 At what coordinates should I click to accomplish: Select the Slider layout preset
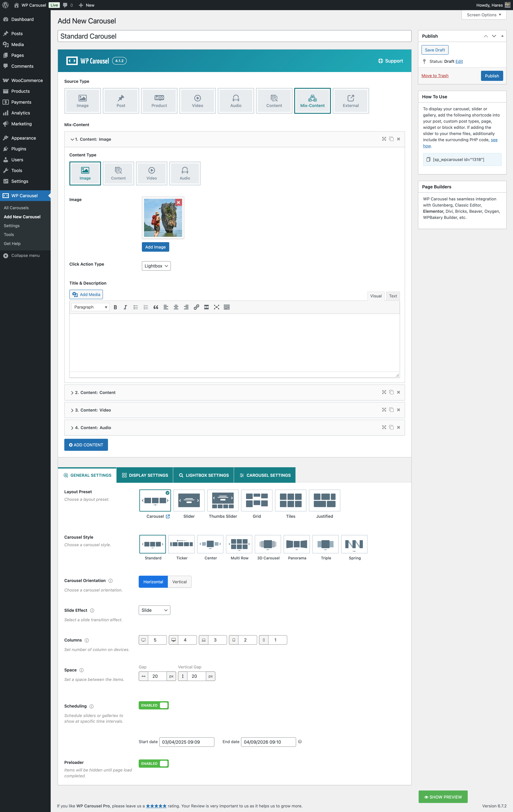189,500
